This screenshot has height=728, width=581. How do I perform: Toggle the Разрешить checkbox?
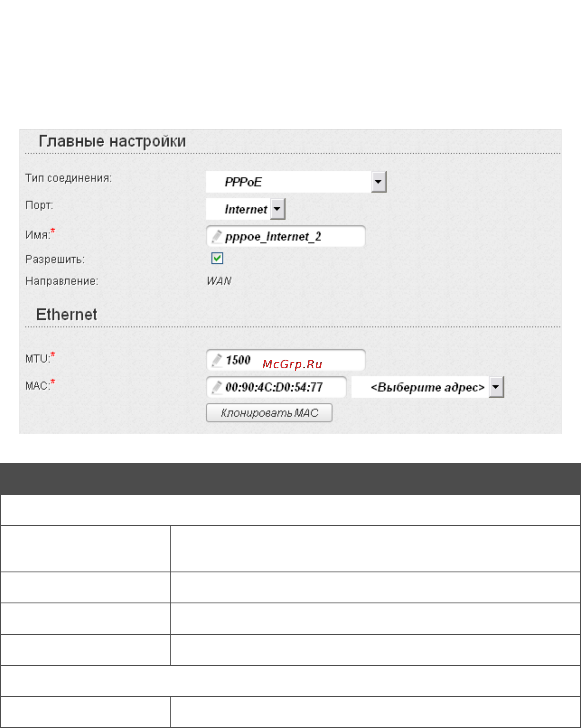(217, 258)
